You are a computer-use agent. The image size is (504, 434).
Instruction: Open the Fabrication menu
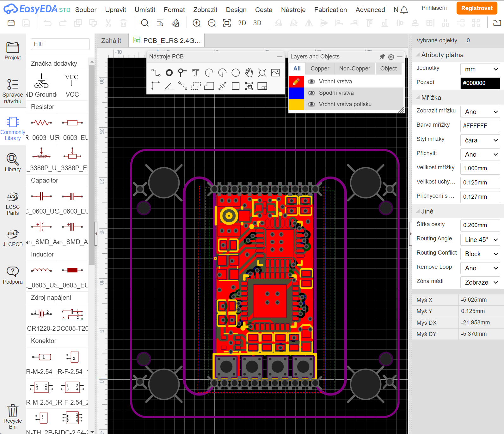(330, 10)
